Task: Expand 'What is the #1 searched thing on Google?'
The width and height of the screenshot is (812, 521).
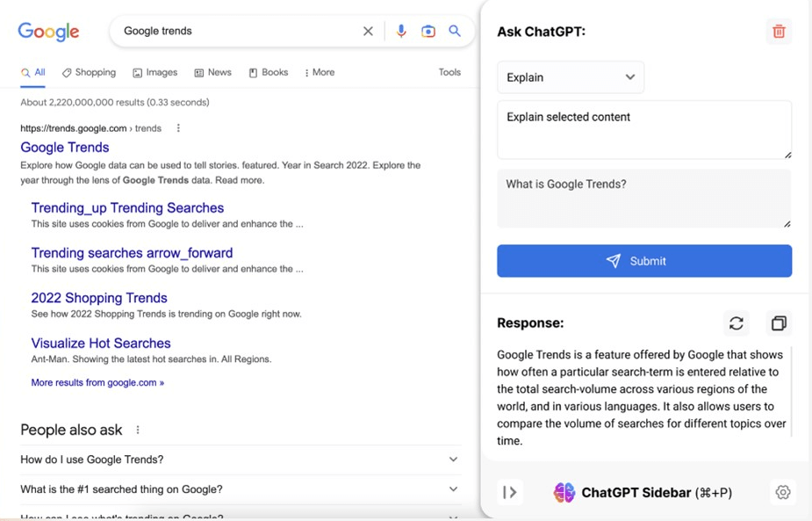Action: tap(241, 489)
